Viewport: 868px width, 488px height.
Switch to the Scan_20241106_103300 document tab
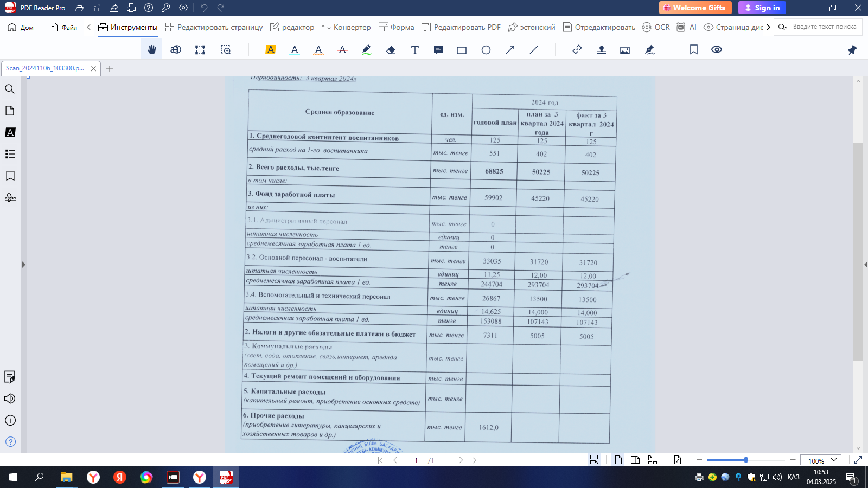pyautogui.click(x=45, y=68)
